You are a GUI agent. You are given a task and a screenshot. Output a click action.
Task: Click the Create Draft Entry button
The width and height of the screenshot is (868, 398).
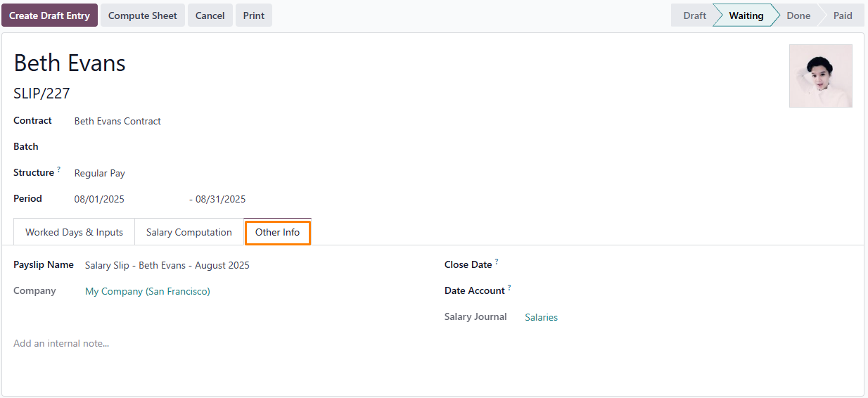tap(49, 15)
